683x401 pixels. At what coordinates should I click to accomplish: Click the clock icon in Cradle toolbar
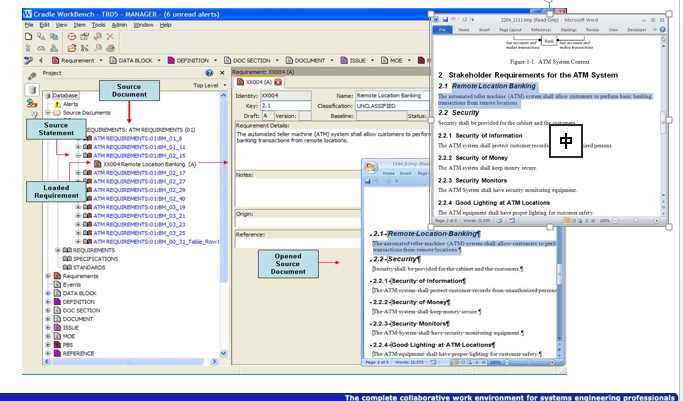click(71, 37)
